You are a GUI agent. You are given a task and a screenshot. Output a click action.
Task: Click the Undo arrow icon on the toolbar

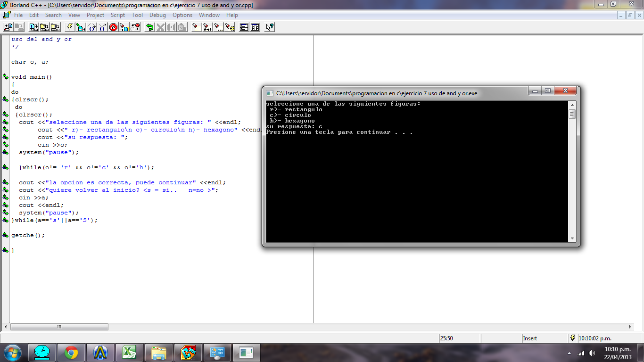[149, 27]
